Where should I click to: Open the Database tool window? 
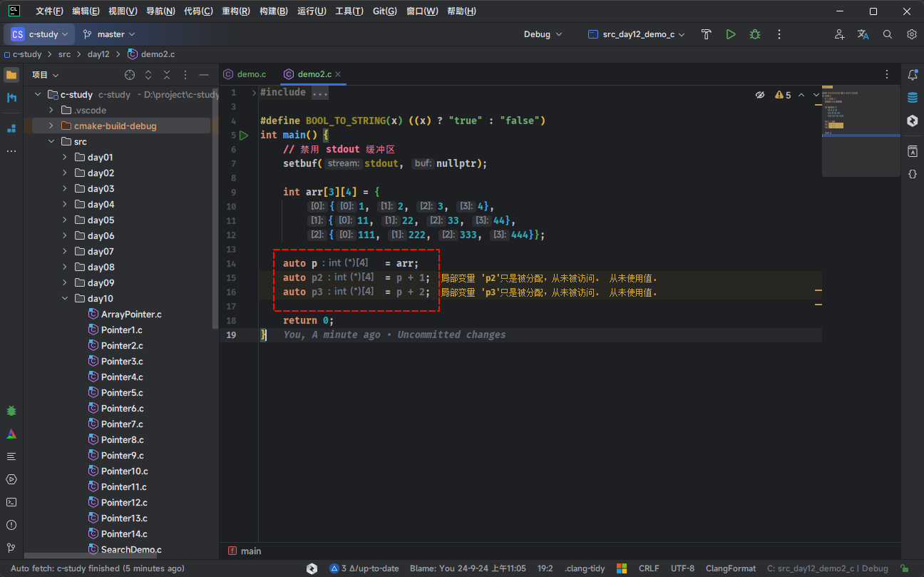coord(912,98)
